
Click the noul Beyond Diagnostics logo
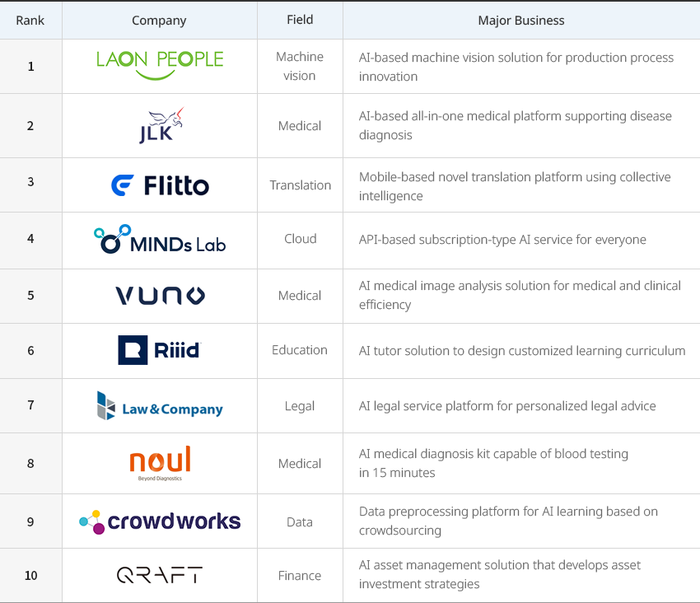click(x=160, y=463)
